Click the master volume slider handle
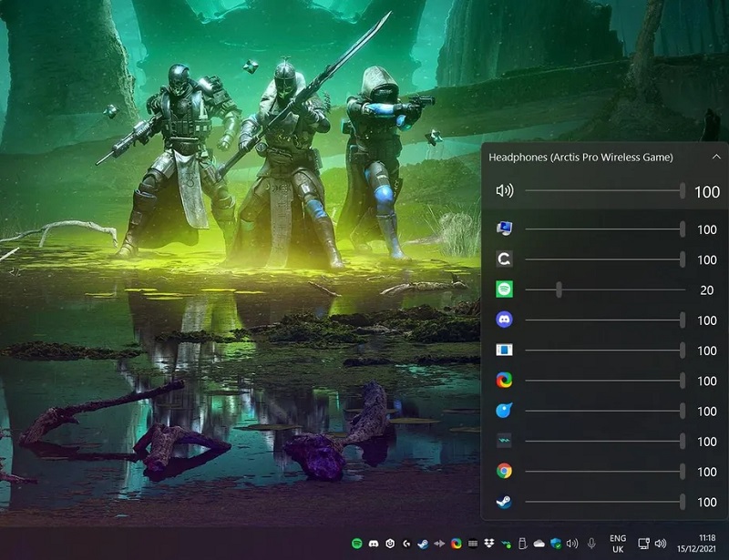 (683, 191)
